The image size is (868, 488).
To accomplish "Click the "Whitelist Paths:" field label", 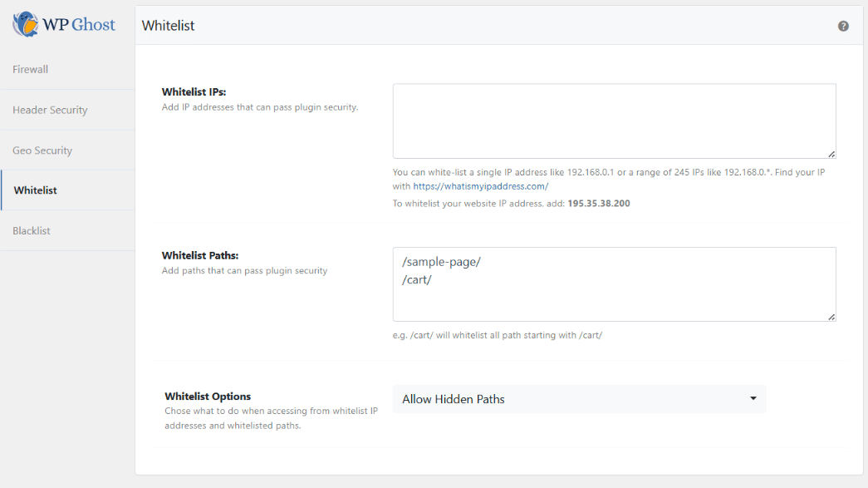I will click(x=199, y=255).
